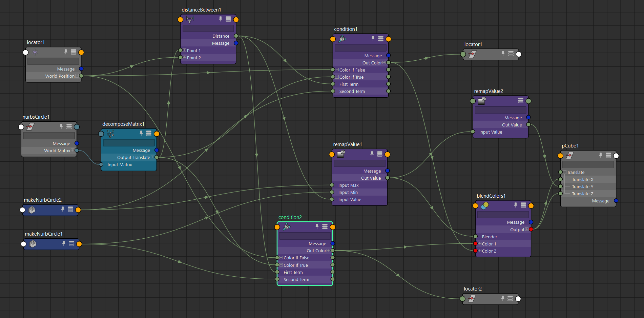This screenshot has width=644, height=318.
Task: Click the decomposeMatrix1 node icon
Action: [110, 134]
